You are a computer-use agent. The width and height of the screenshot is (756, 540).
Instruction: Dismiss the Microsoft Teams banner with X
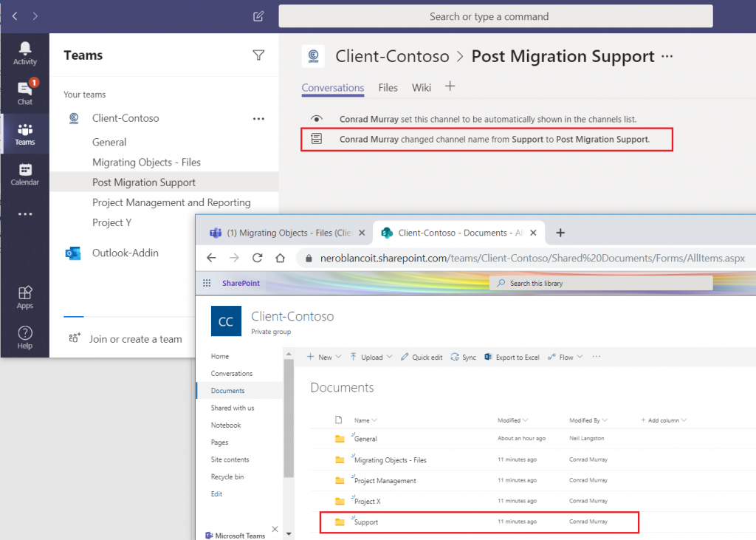pyautogui.click(x=275, y=530)
